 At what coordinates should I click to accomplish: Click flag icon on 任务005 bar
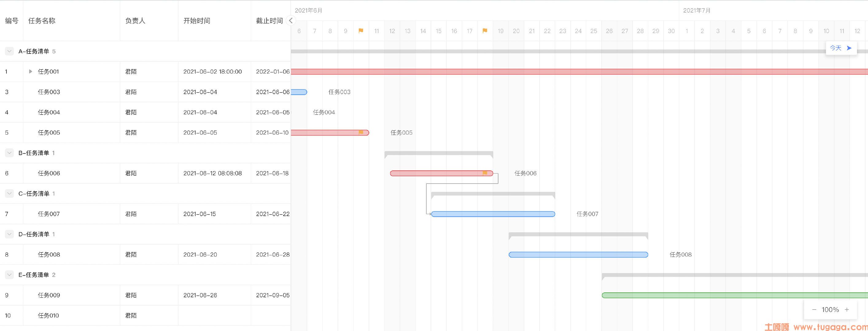click(361, 132)
